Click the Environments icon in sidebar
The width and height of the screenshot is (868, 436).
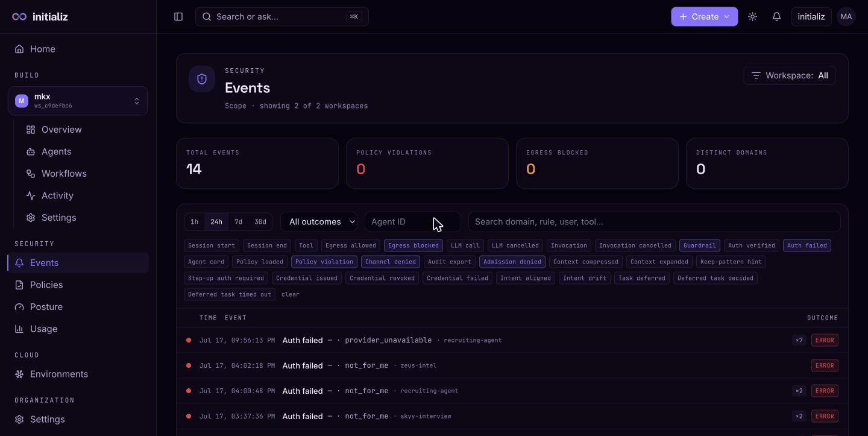[x=19, y=374]
